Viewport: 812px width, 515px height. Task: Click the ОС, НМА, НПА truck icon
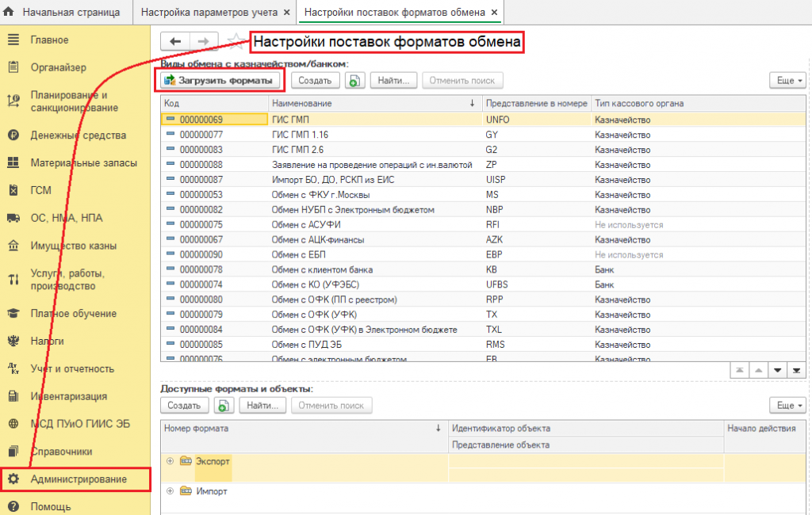[13, 218]
